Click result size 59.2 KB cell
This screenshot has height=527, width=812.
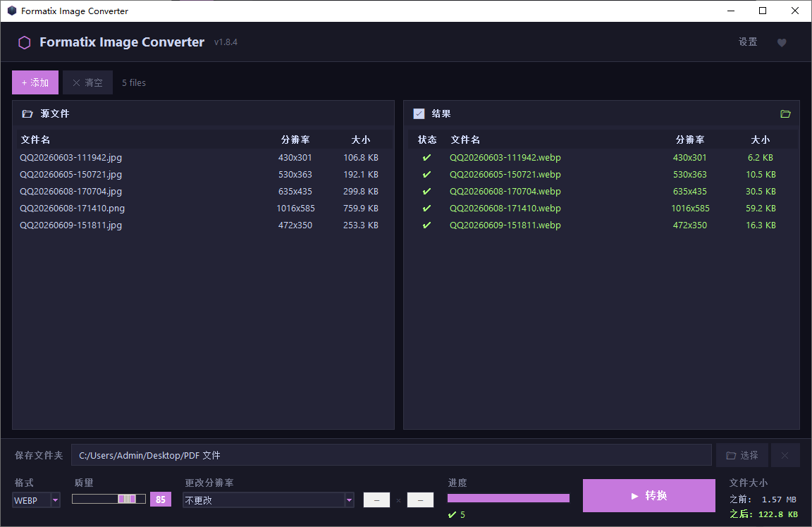point(761,208)
